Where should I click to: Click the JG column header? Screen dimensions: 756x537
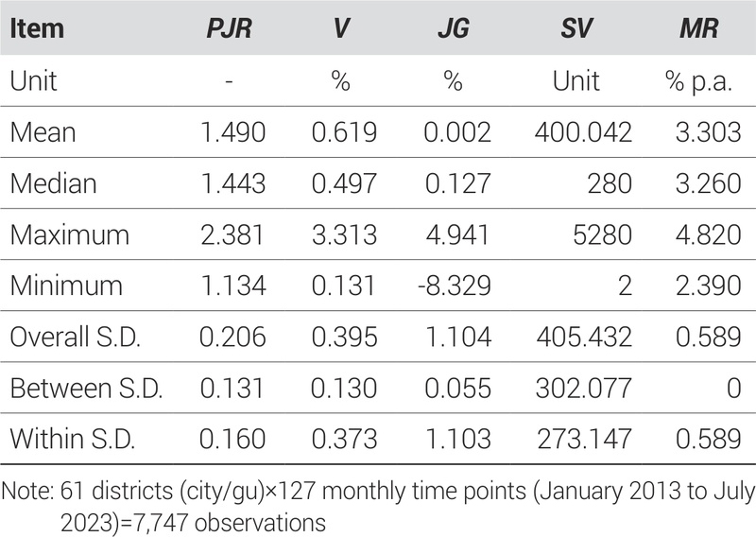coord(452,28)
